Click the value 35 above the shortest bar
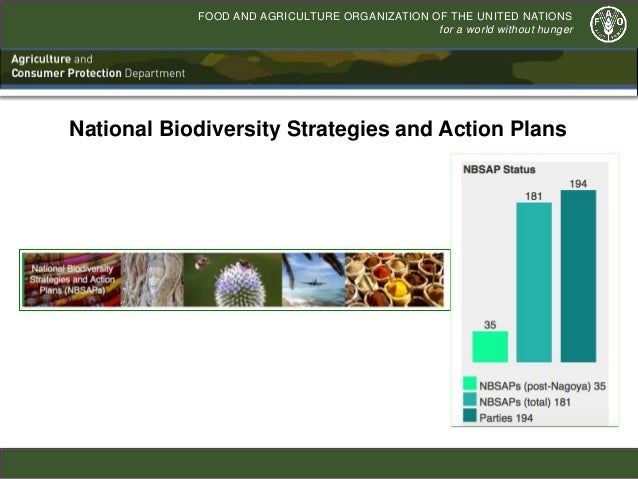Image resolution: width=638 pixels, height=479 pixels. point(490,325)
